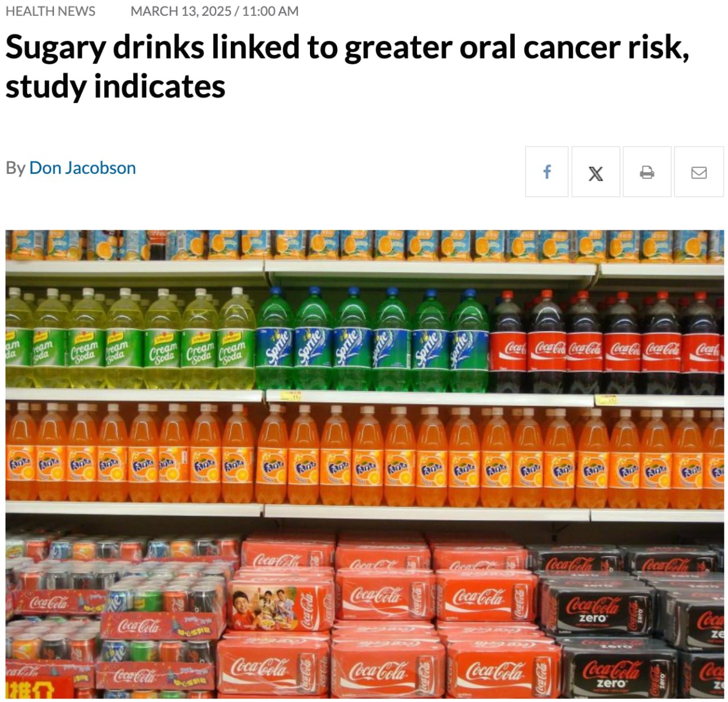Click the sugary drinks headline

[x=347, y=66]
